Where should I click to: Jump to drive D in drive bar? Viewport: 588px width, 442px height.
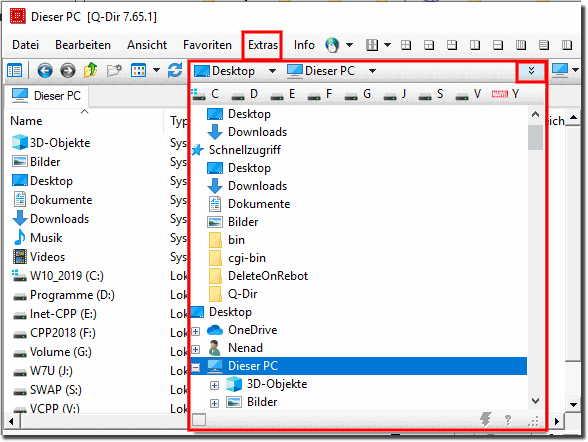(245, 94)
